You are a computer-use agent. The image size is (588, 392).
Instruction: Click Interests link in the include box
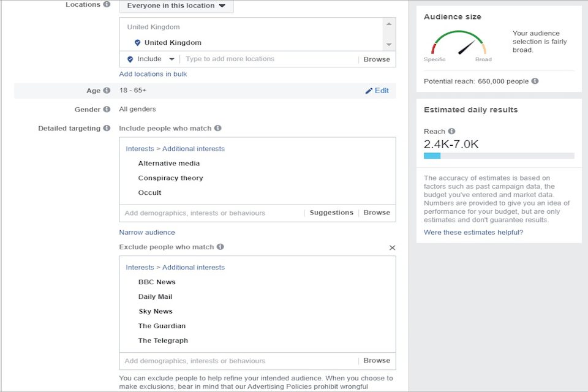140,149
